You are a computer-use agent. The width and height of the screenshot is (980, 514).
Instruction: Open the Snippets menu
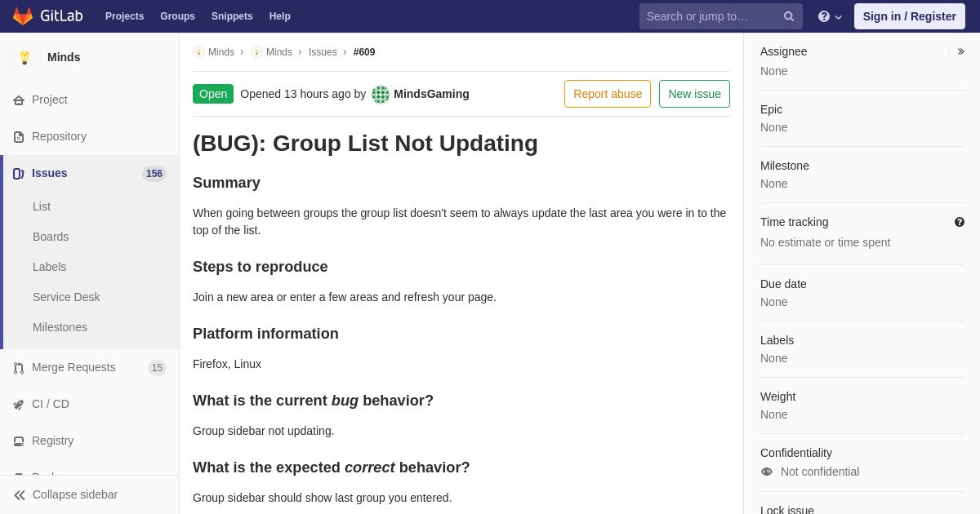[232, 16]
